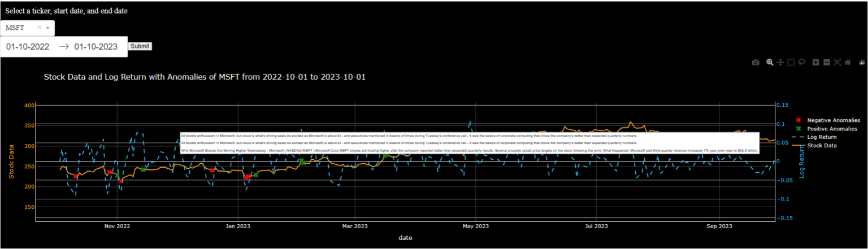Clear the MSFT ticker selection

(40, 28)
